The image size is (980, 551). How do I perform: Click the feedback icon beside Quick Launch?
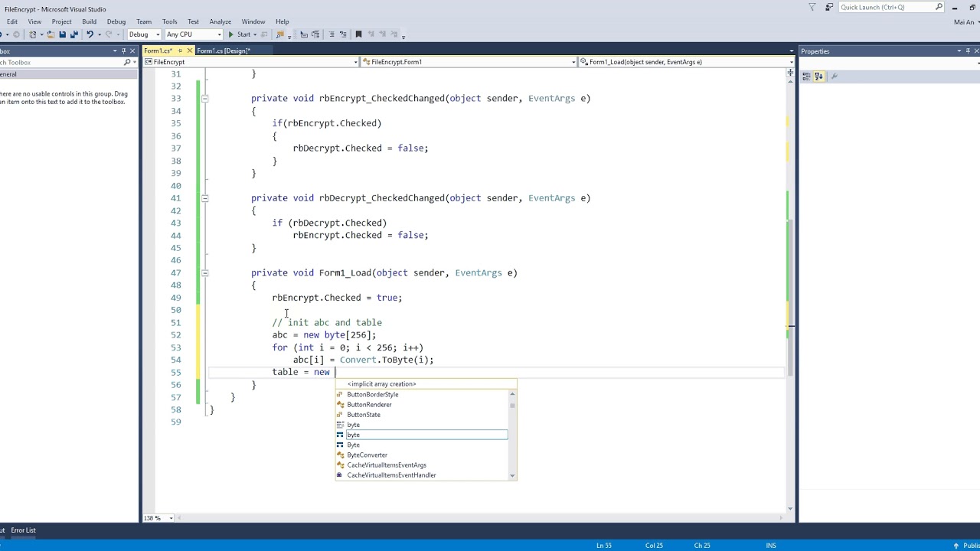point(829,7)
